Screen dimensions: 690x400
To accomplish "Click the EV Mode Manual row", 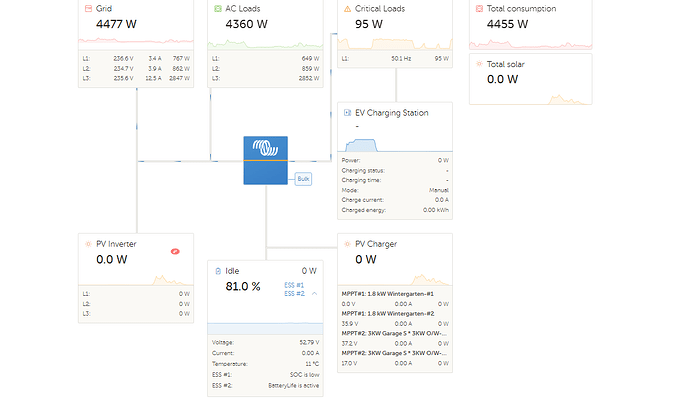I will (395, 190).
